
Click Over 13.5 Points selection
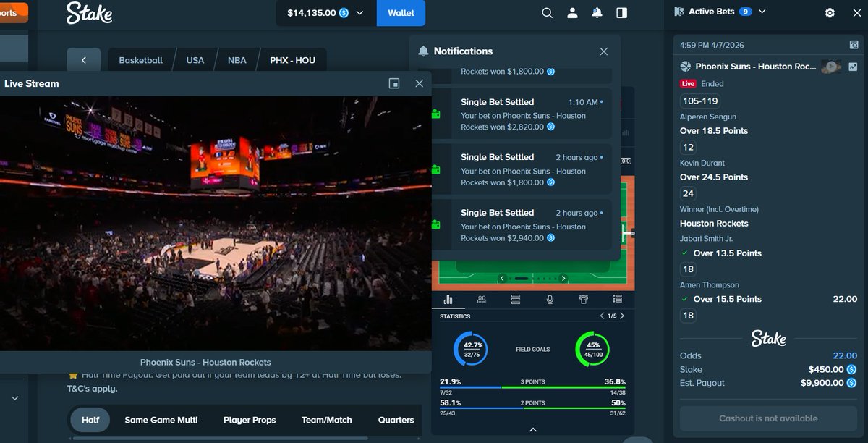pyautogui.click(x=727, y=253)
